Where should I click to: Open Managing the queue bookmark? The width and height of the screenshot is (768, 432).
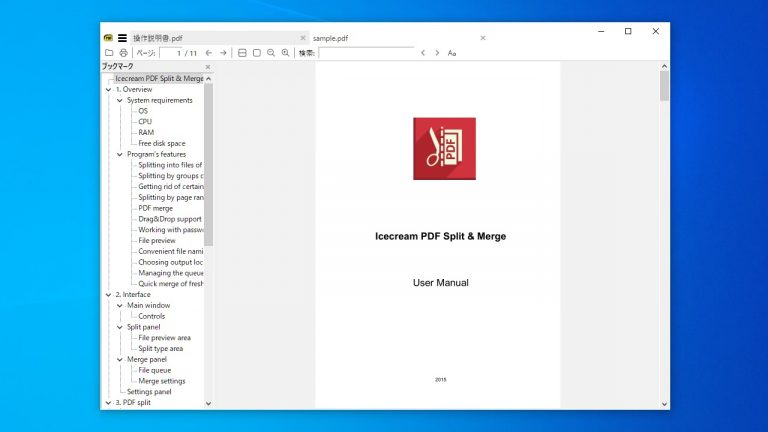170,273
